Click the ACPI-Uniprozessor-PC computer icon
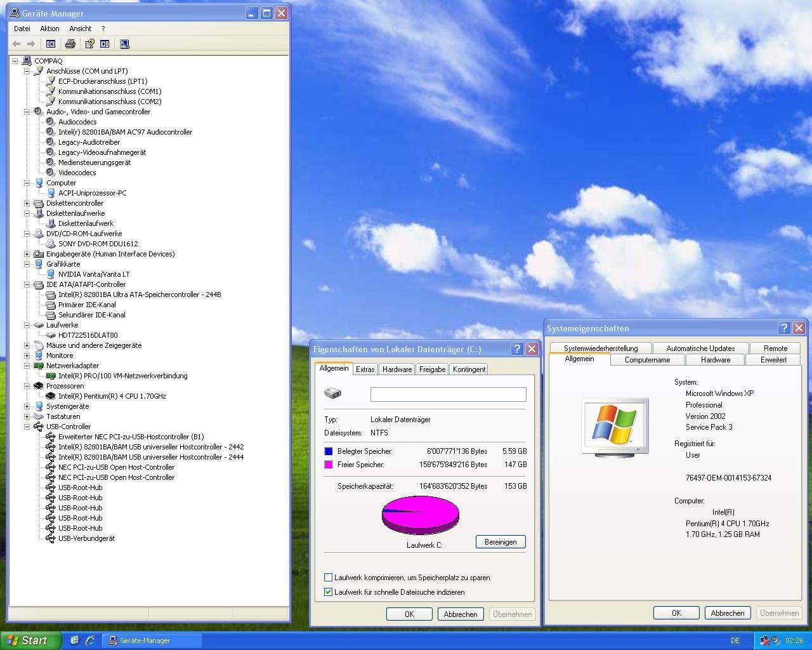812x650 pixels. click(51, 193)
